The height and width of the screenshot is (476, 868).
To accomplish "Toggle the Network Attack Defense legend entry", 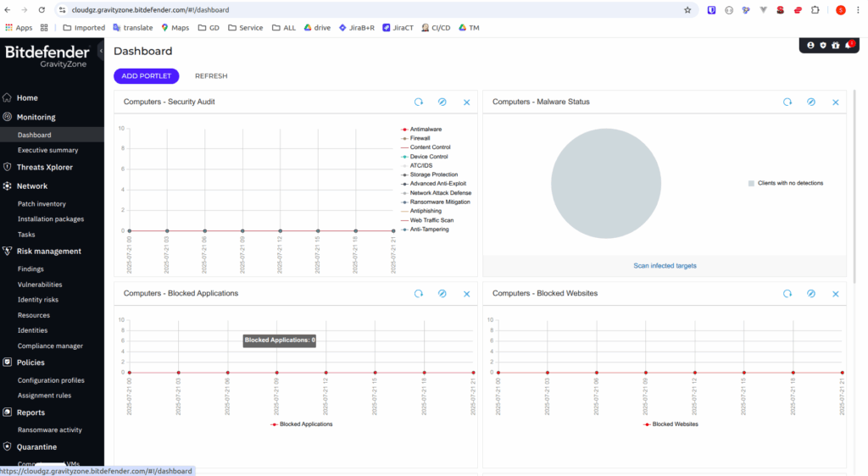I will click(x=437, y=193).
